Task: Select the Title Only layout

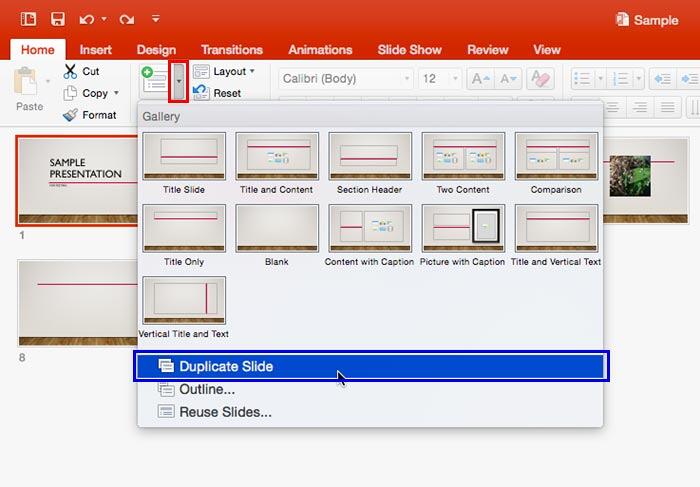Action: 184,236
